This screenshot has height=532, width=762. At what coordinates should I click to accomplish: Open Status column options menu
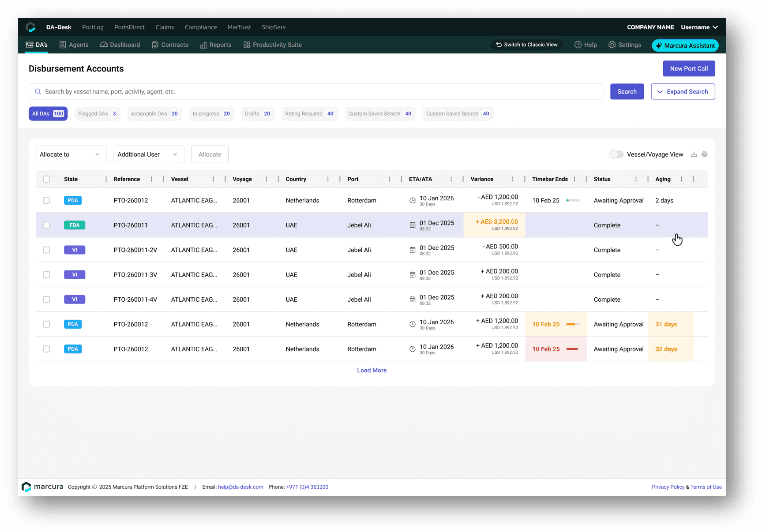pyautogui.click(x=636, y=179)
